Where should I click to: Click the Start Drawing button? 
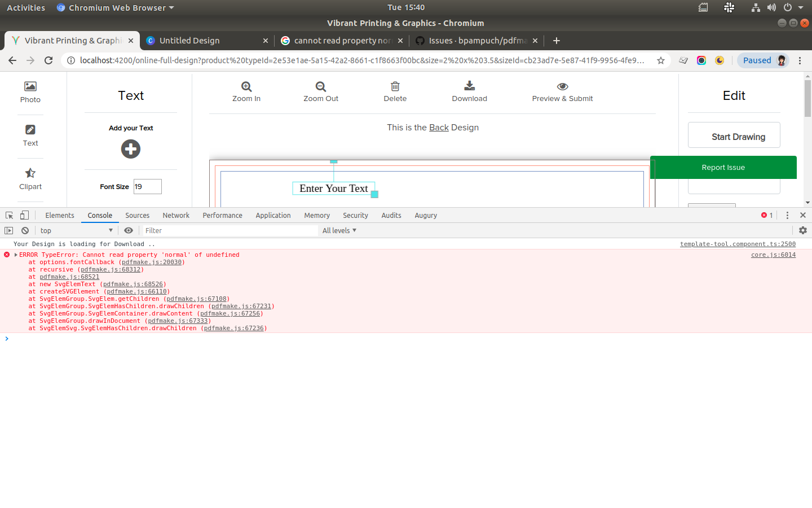click(734, 136)
